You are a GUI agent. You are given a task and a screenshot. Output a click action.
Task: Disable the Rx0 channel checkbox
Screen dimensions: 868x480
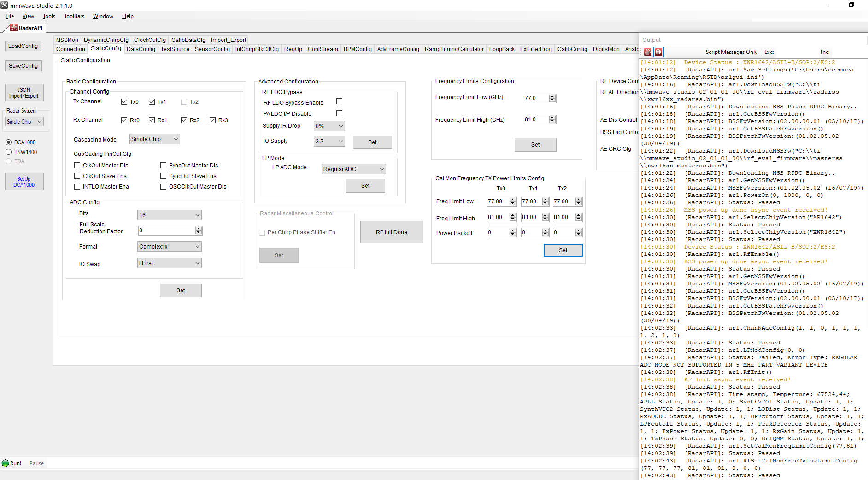124,120
